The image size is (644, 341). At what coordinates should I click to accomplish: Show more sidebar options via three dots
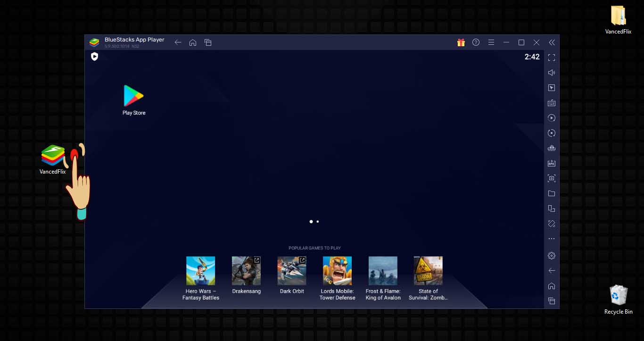click(552, 239)
